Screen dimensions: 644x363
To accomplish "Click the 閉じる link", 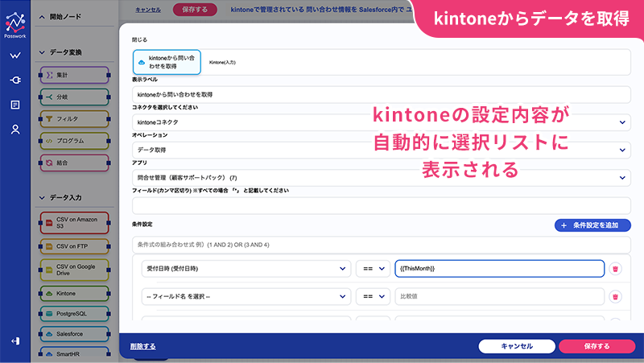I will (x=139, y=39).
